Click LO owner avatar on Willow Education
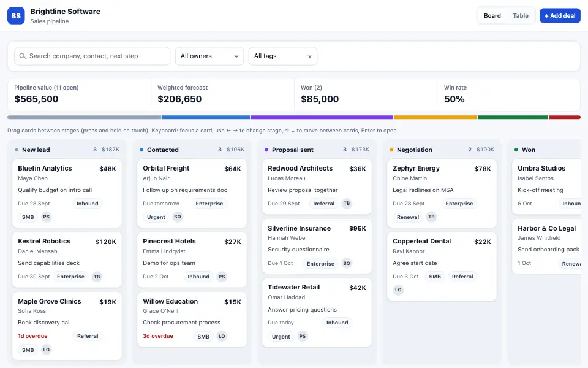588x368 pixels. (x=222, y=336)
